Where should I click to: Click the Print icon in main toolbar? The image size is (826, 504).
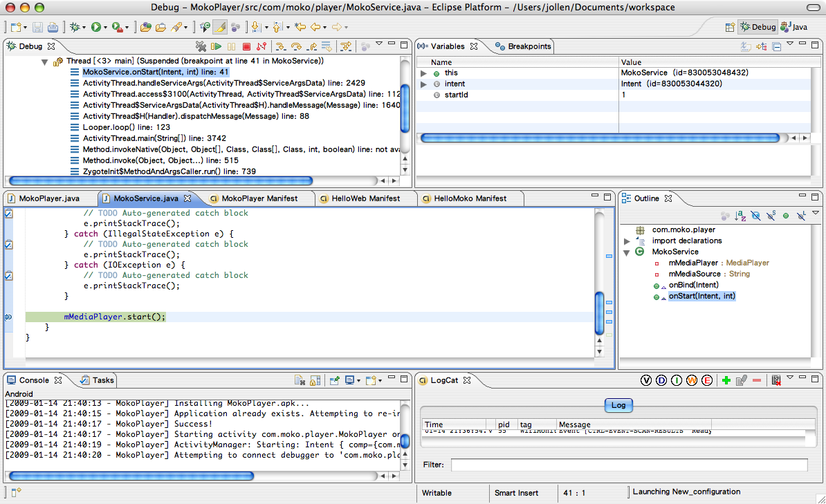click(x=53, y=27)
